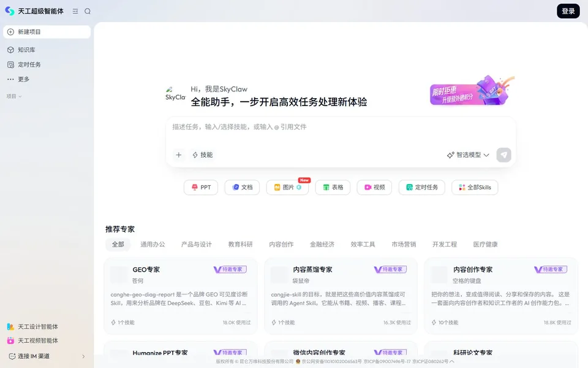Collapse the sidebar with the menu-fold icon
Image resolution: width=588 pixels, height=368 pixels.
pos(75,11)
